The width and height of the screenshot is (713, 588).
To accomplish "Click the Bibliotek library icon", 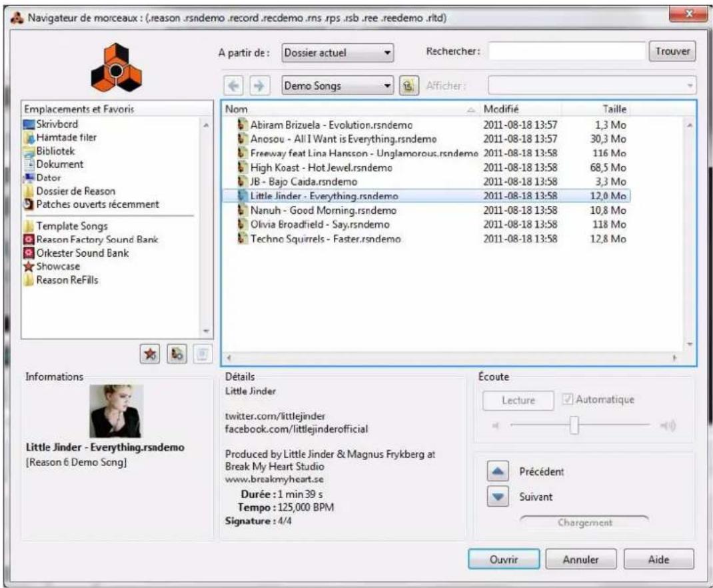I will (x=29, y=151).
